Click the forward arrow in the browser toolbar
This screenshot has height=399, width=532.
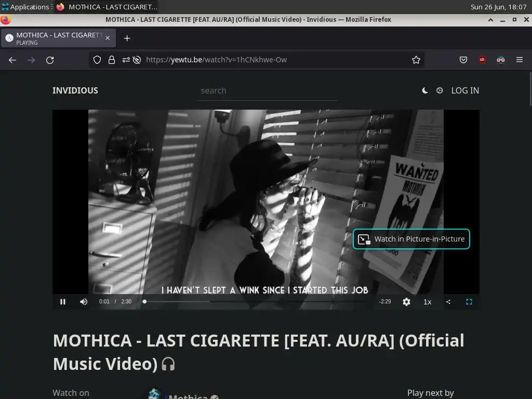pos(31,60)
